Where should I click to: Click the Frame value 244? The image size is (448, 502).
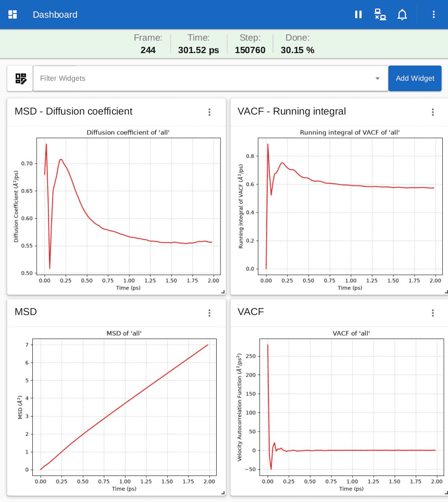(148, 51)
